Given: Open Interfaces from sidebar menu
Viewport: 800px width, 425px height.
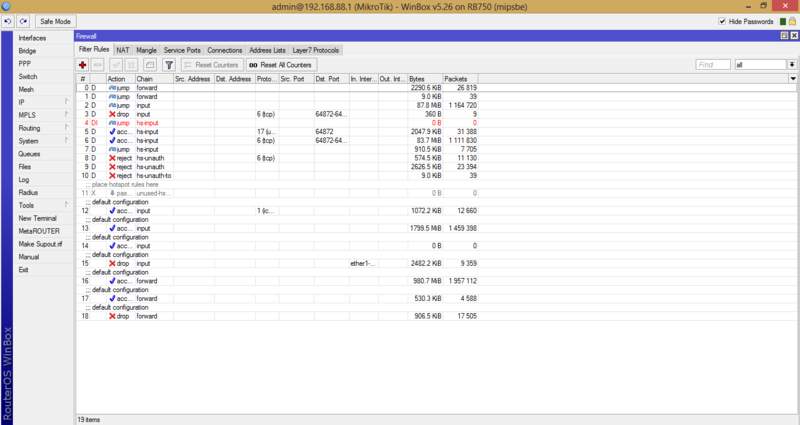Looking at the screenshot, I should 32,38.
